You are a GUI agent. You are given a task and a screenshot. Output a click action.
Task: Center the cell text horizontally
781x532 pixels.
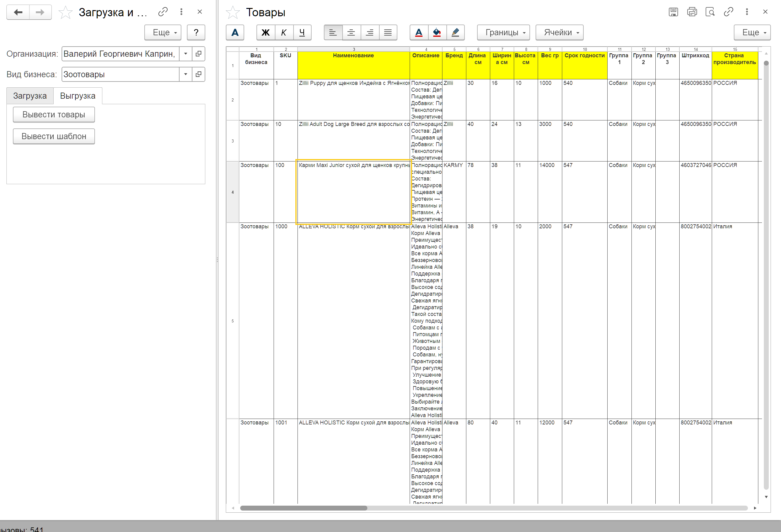[351, 32]
